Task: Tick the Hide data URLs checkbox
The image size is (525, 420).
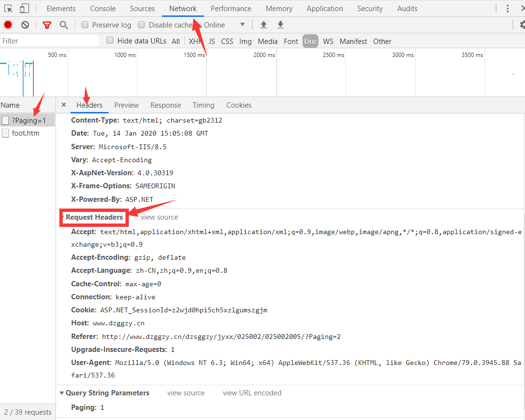Action: (110, 41)
